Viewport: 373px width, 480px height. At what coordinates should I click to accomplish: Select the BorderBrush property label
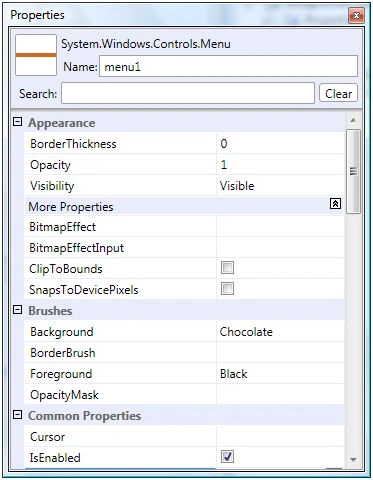(63, 353)
